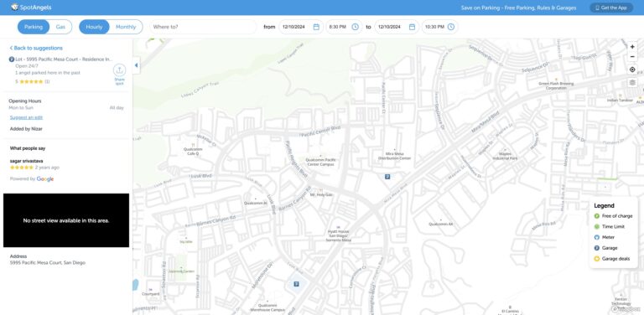Switch to Gas mode
Viewport: 644px width, 315px height.
point(60,27)
